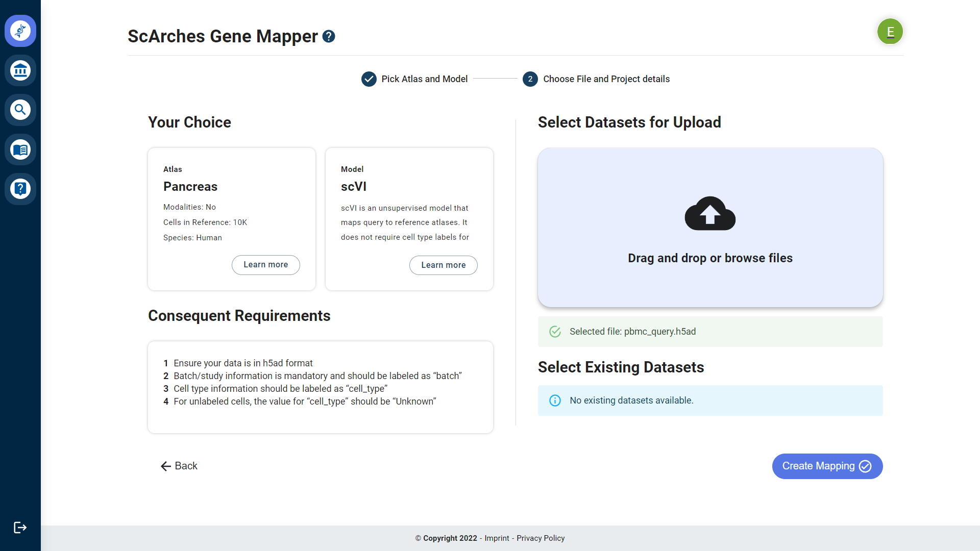The image size is (980, 551).
Task: Click the info icon in No existing datasets banner
Action: 555,400
